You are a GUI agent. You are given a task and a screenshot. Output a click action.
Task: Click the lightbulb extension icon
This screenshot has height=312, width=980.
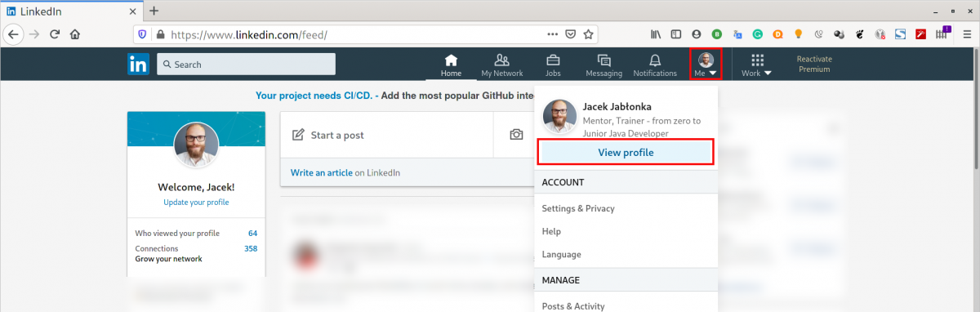[x=798, y=35]
